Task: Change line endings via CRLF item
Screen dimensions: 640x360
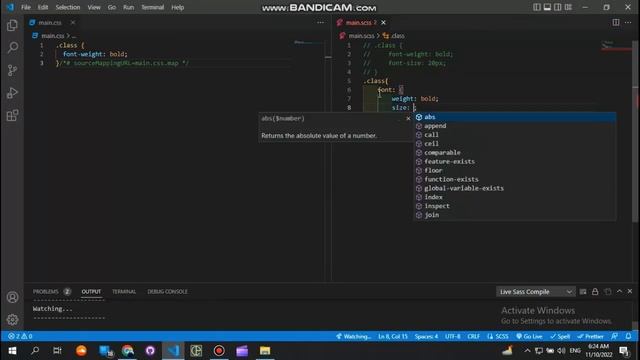Action: [473, 336]
